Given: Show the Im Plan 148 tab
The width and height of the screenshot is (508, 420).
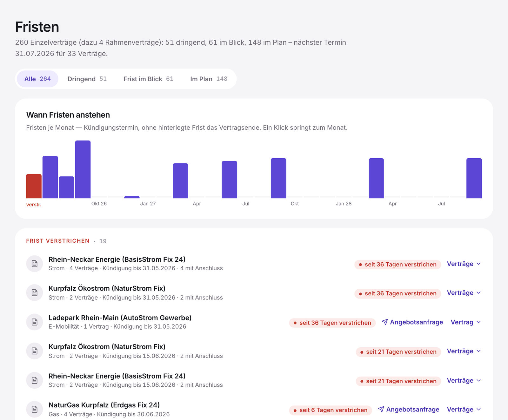Looking at the screenshot, I should point(209,79).
